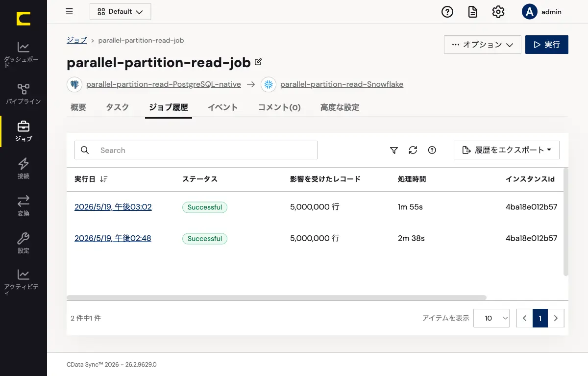Edit job name with pencil icon

coord(258,62)
